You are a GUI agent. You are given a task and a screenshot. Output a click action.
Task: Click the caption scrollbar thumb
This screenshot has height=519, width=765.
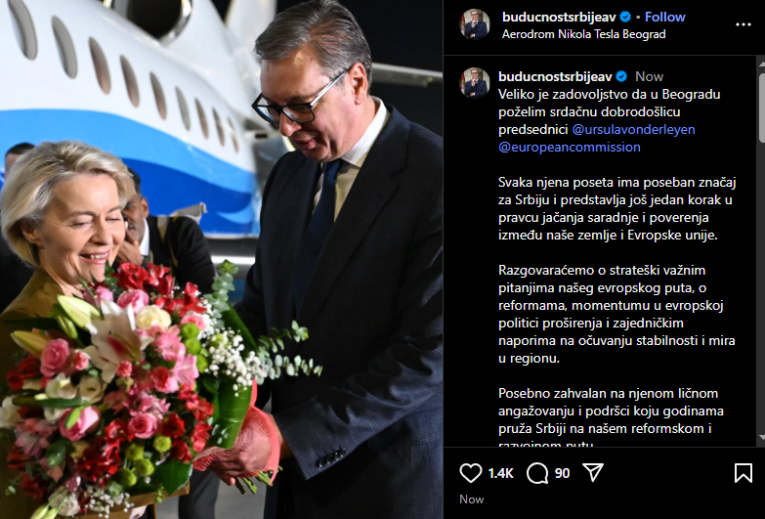coord(761,107)
